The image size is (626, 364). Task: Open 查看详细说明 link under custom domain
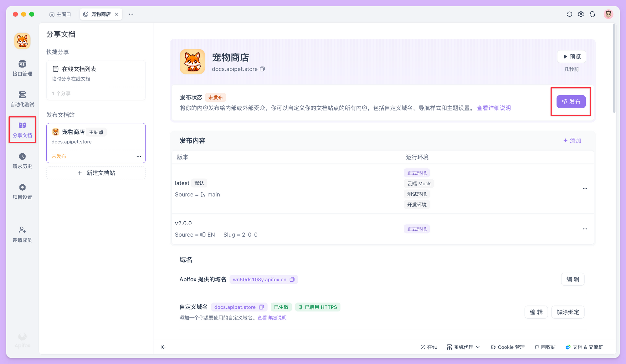(272, 318)
